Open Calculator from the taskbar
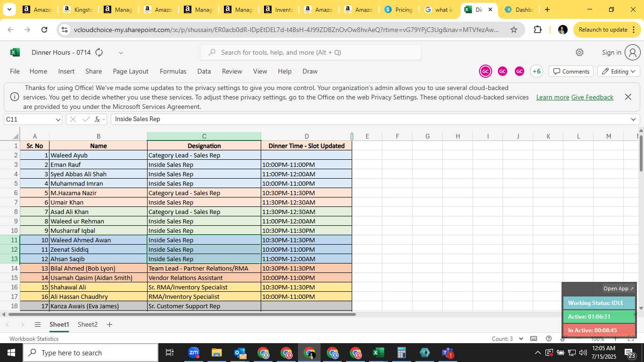This screenshot has height=362, width=644. point(401,353)
